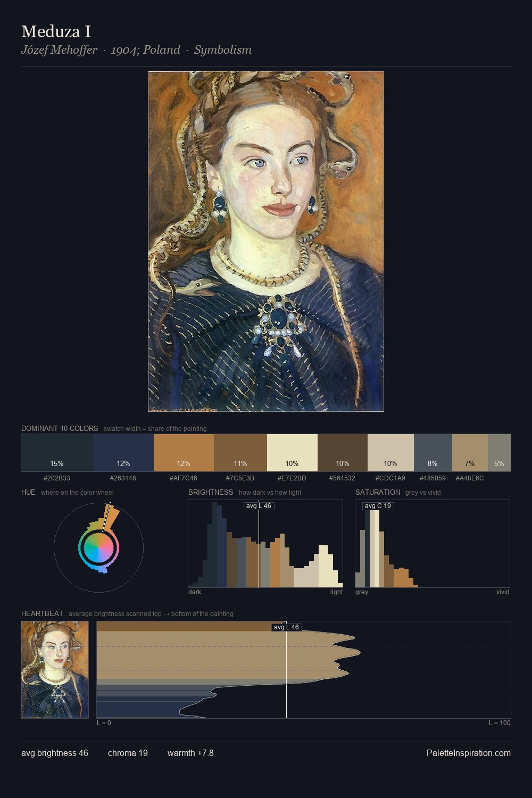Click hex code #E7E2BD text

pyautogui.click(x=292, y=478)
